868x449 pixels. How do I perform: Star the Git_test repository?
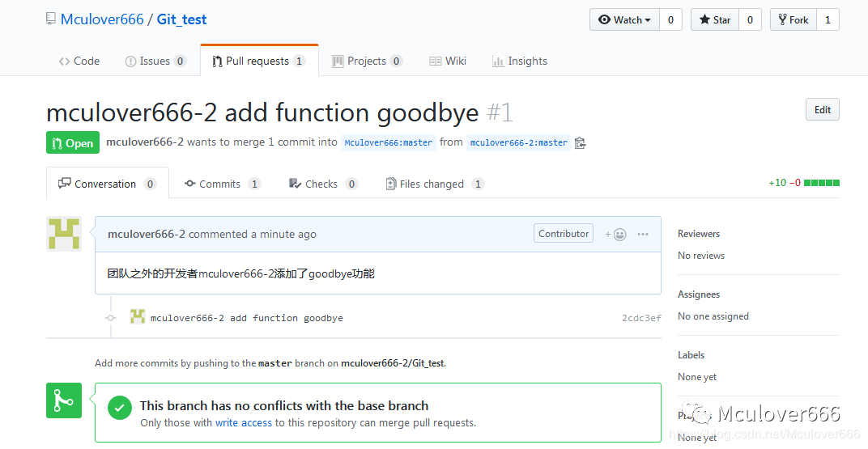(x=715, y=20)
